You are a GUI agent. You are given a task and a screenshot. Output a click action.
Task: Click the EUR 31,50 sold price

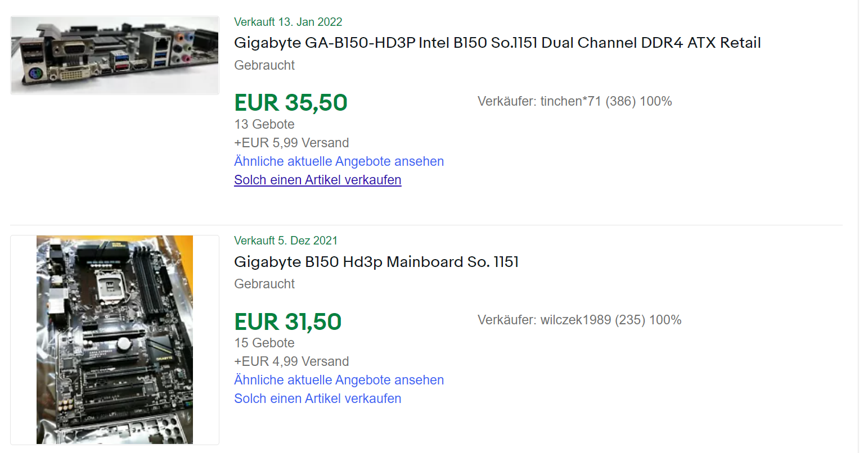(x=288, y=322)
